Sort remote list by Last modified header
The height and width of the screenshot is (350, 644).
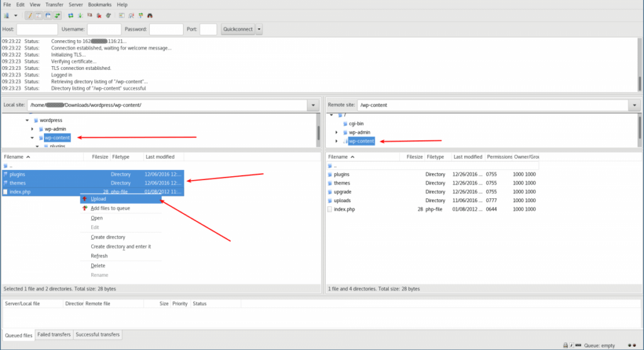(468, 157)
